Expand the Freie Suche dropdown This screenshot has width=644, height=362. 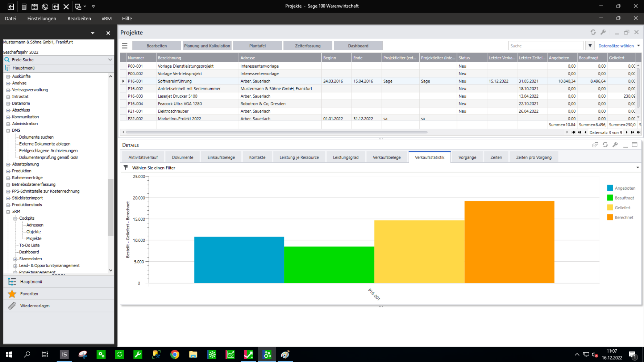110,60
